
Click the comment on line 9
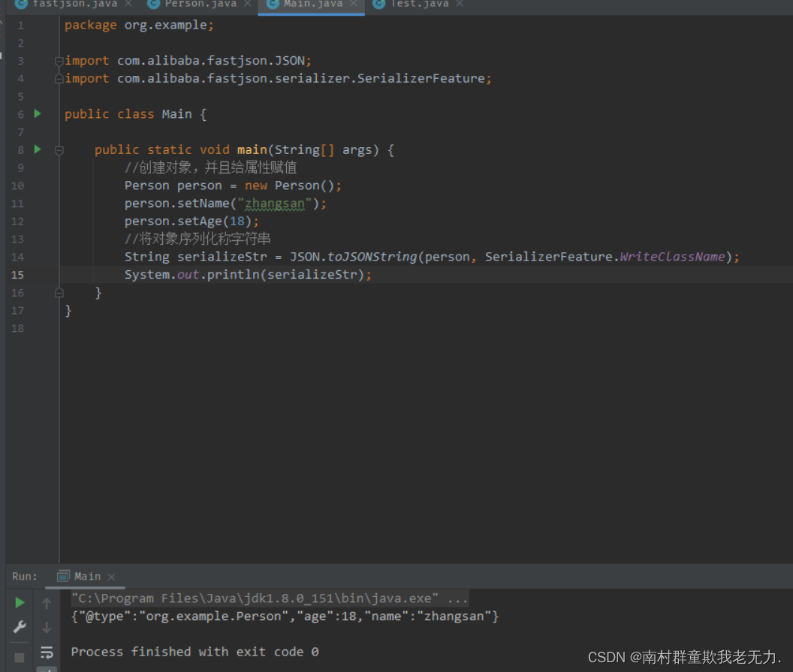tap(211, 167)
